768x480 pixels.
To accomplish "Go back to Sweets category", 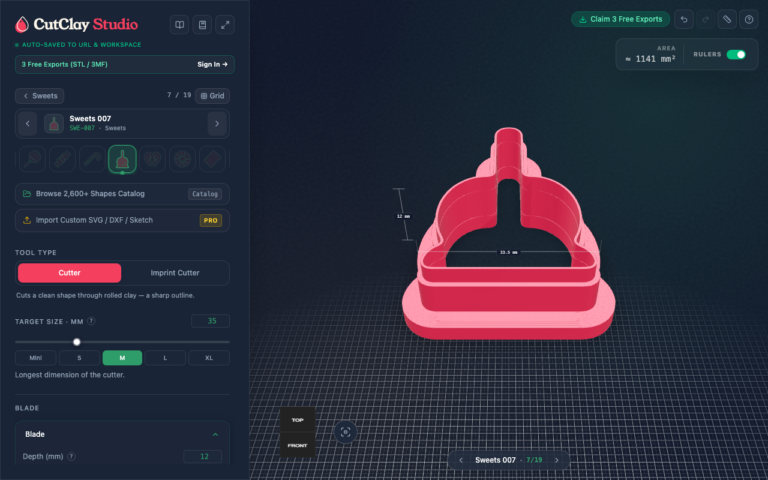I will [40, 96].
